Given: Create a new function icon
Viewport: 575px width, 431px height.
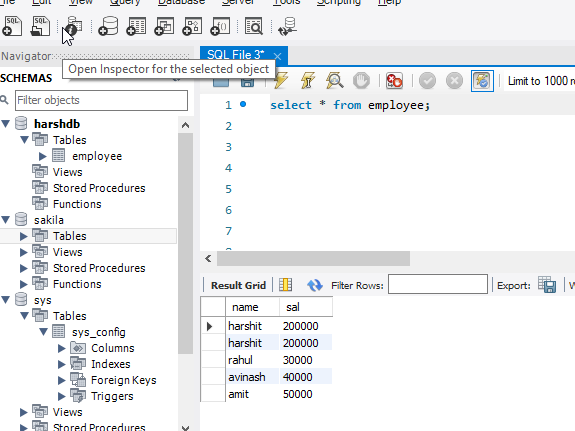Looking at the screenshot, I should [x=220, y=26].
